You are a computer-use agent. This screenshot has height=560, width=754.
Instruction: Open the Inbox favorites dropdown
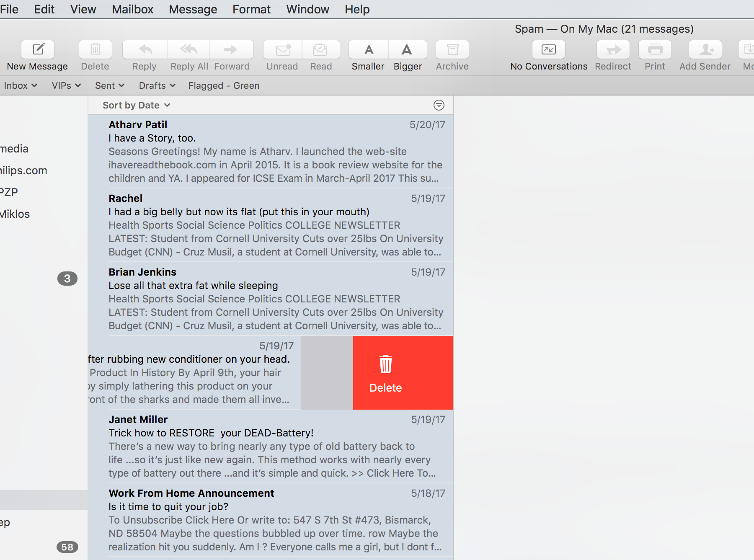coord(21,85)
